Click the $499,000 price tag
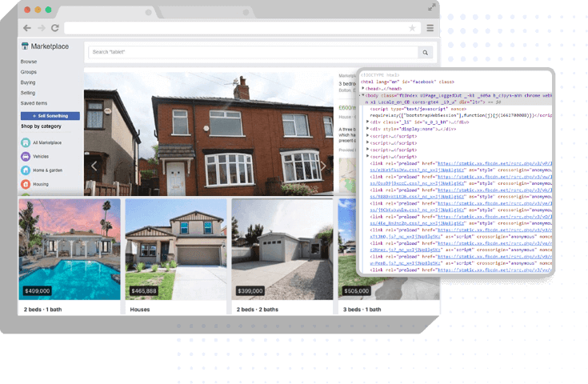Viewport: 588px width, 384px height. click(x=37, y=290)
